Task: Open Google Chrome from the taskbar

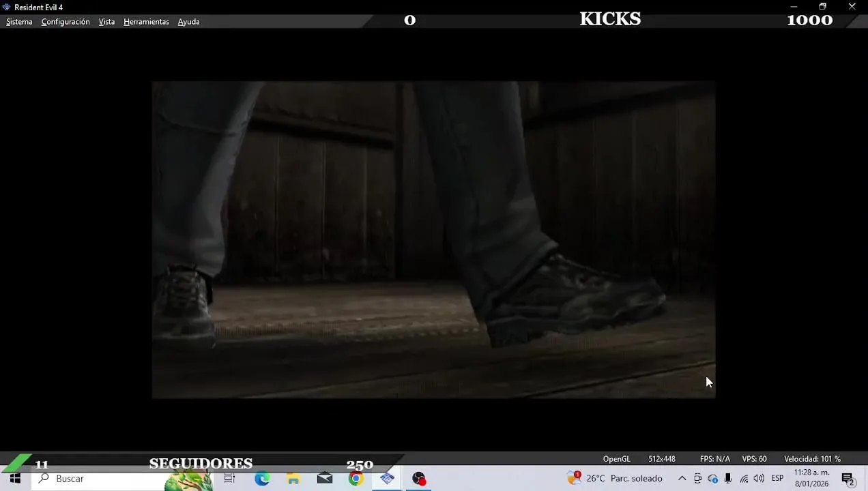Action: click(356, 479)
